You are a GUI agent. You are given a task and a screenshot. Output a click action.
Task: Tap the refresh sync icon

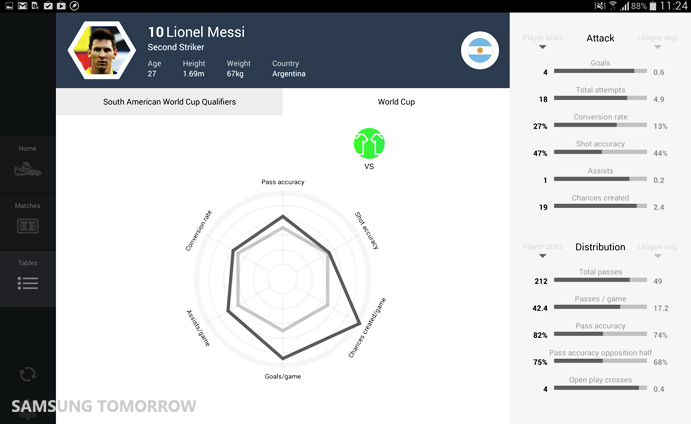(x=28, y=374)
